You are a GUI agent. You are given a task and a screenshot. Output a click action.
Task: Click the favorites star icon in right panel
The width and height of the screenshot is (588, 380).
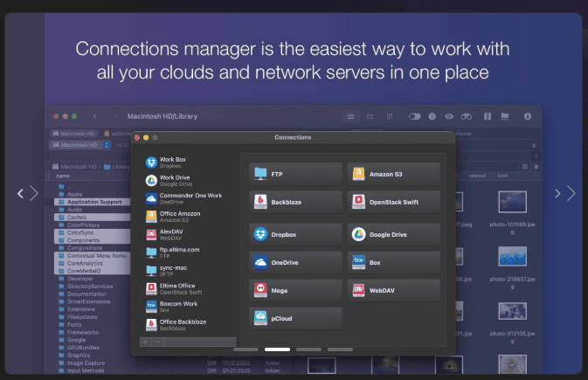coord(536,167)
